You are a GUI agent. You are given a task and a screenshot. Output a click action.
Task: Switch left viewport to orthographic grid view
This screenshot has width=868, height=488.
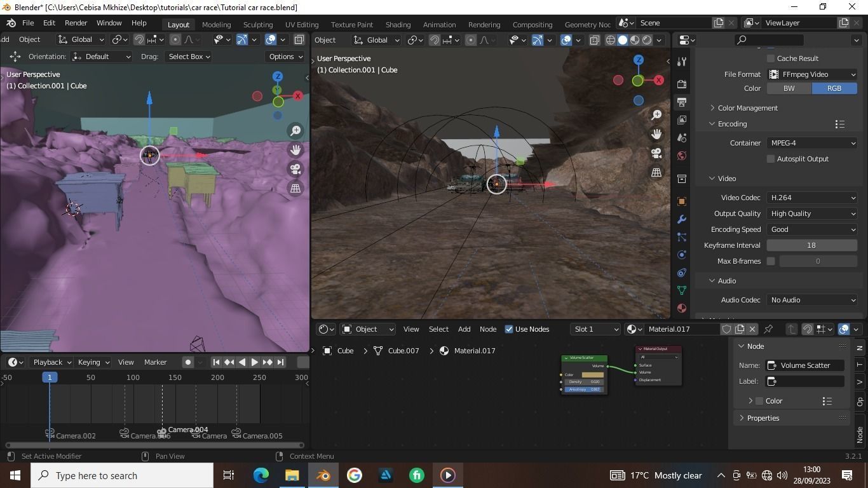click(295, 188)
